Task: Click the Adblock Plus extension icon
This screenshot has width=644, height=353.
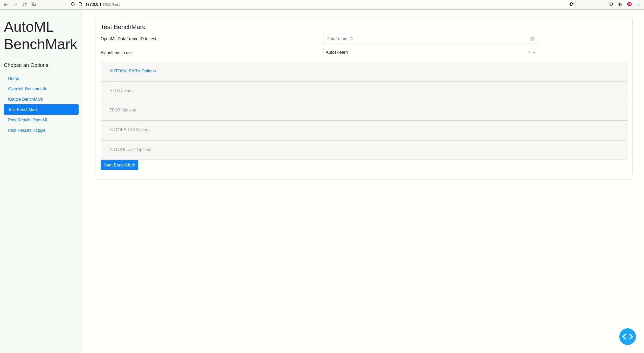Action: [629, 4]
